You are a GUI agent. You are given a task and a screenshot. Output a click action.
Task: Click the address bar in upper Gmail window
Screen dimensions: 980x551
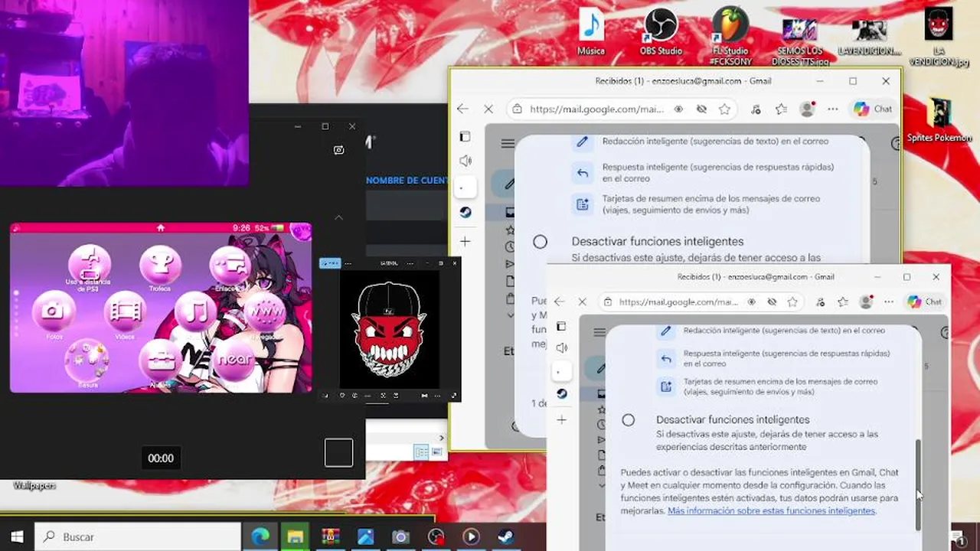click(596, 109)
